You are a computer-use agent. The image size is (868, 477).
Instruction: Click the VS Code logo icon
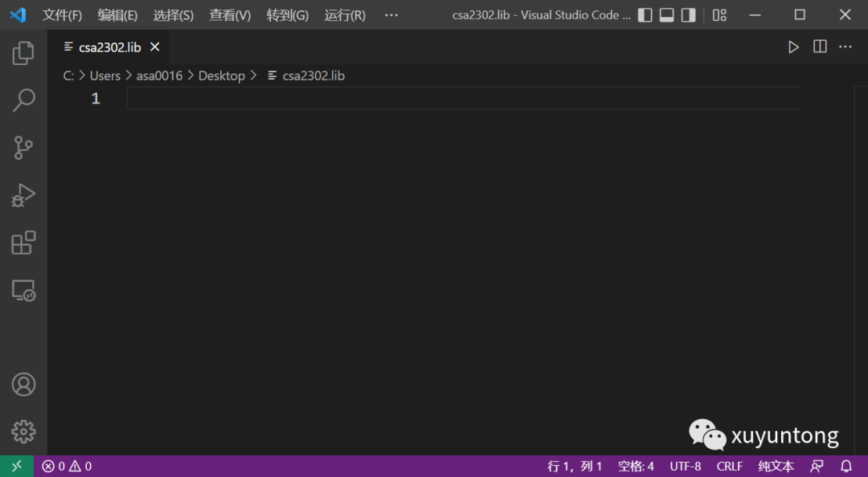click(18, 15)
